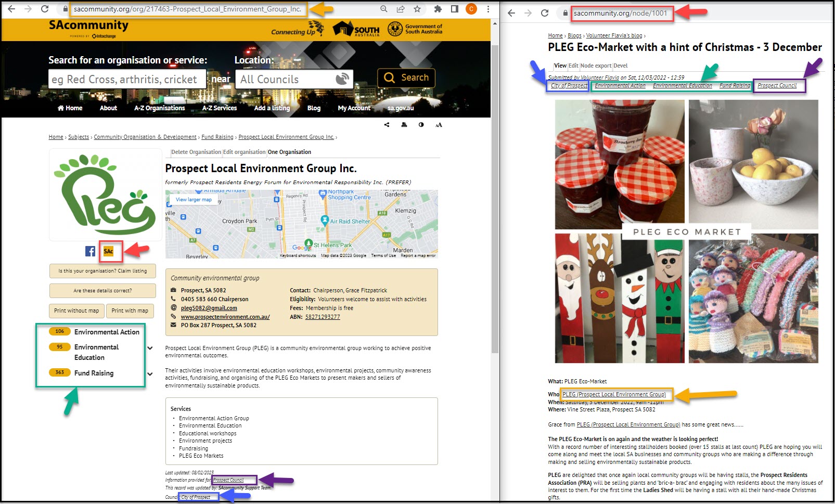Open Volunteer Flavia's blog breadcrumb

tap(614, 35)
